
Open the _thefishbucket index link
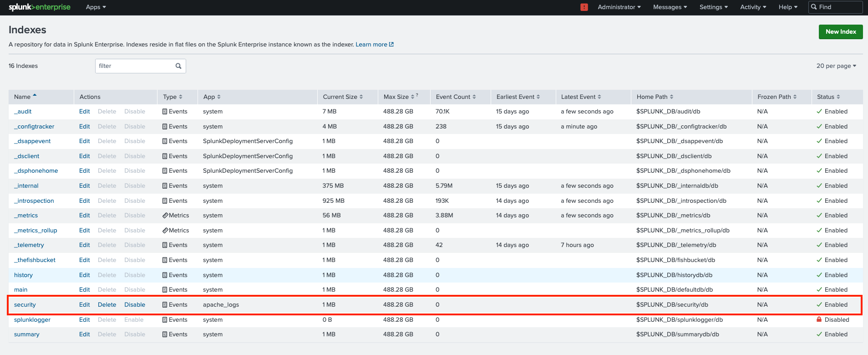35,260
